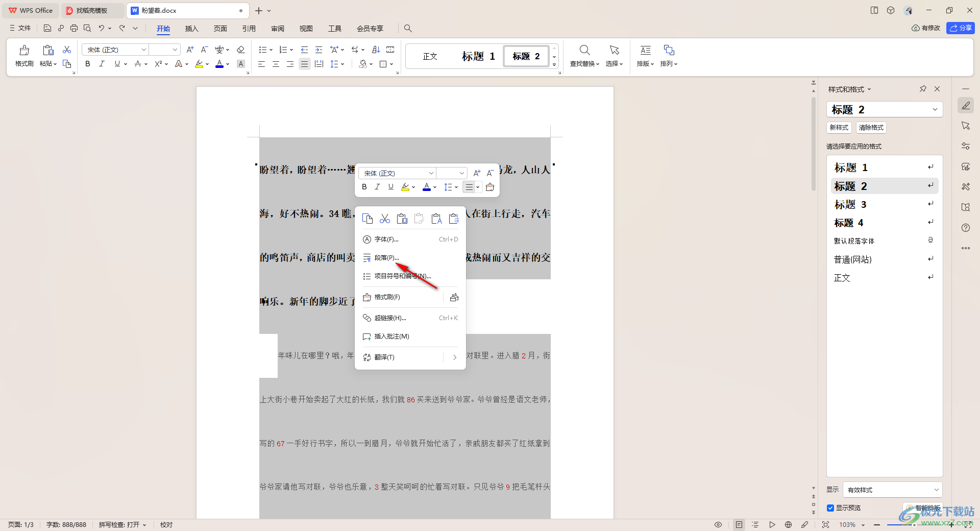
Task: Click the Cut scissors icon in ribbon
Action: (x=67, y=50)
